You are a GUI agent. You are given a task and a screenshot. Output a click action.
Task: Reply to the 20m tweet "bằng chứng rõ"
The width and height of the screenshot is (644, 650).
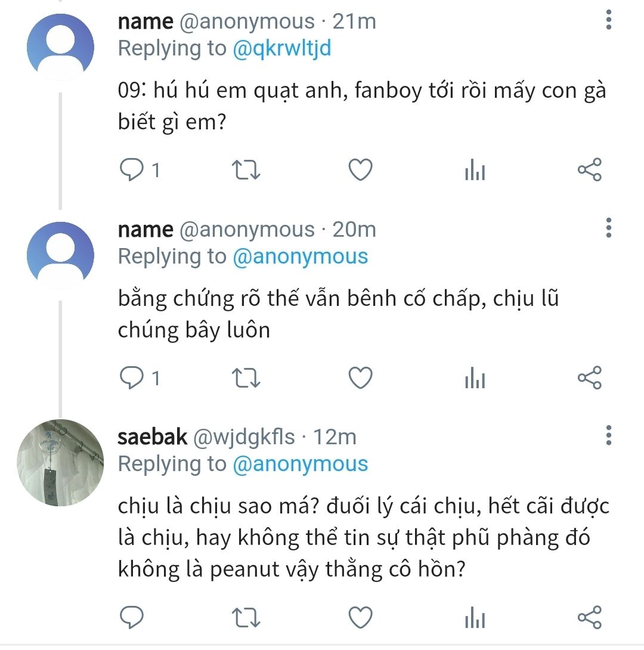point(130,378)
